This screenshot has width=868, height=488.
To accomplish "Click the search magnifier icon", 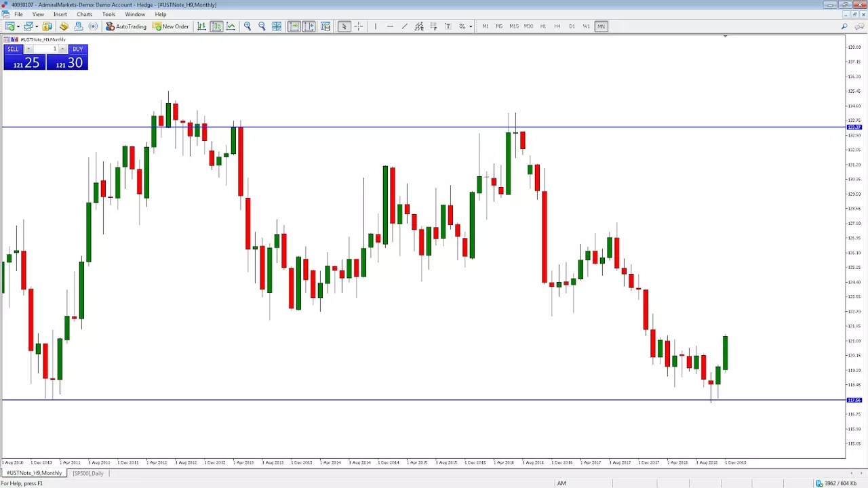I will pos(844,26).
